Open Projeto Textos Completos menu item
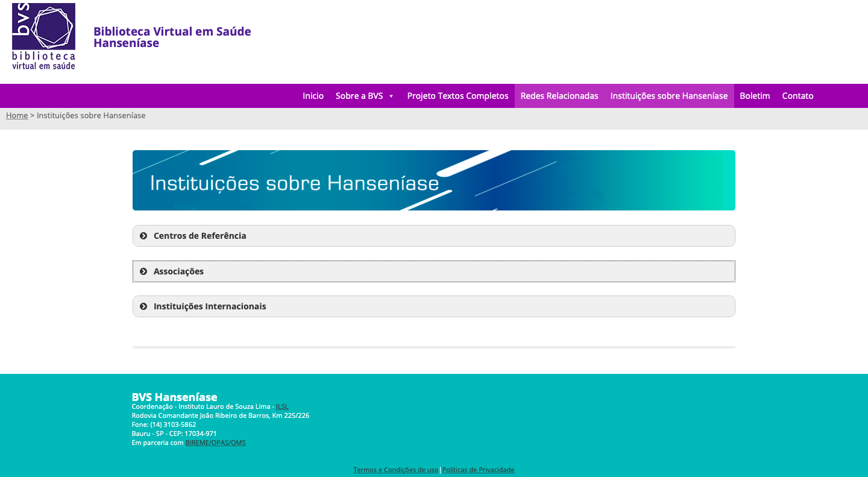This screenshot has height=477, width=868. [458, 96]
